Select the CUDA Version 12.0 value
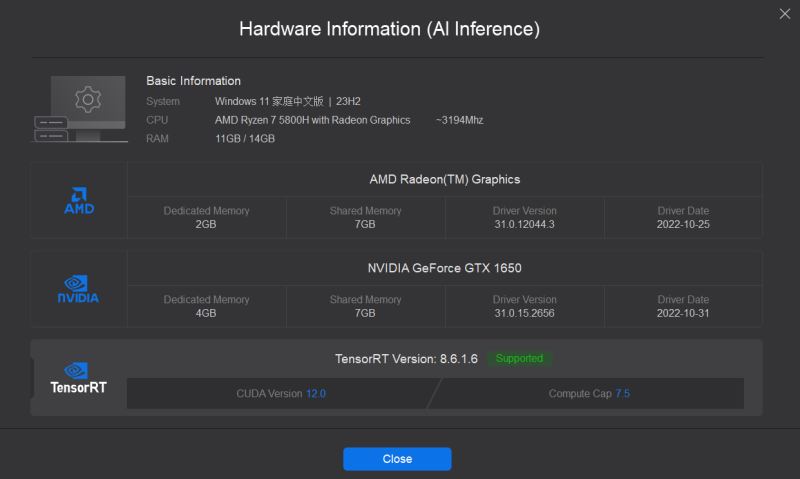This screenshot has width=800, height=479. [x=316, y=394]
